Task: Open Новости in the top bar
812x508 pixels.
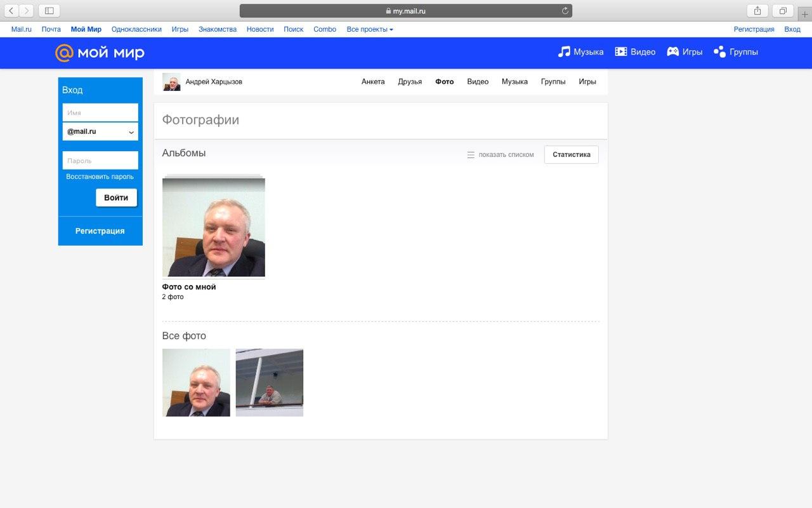Action: point(260,29)
